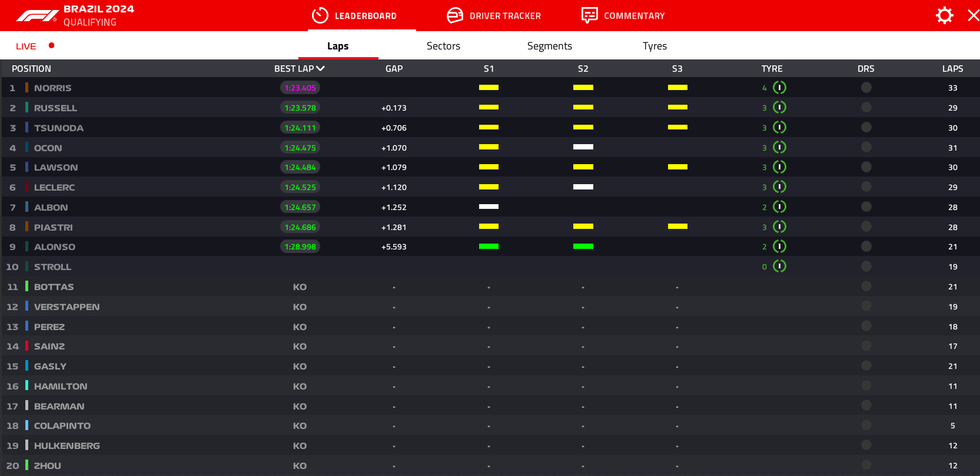Click Albon's tyre compound icon
This screenshot has height=476, width=980.
click(x=779, y=207)
